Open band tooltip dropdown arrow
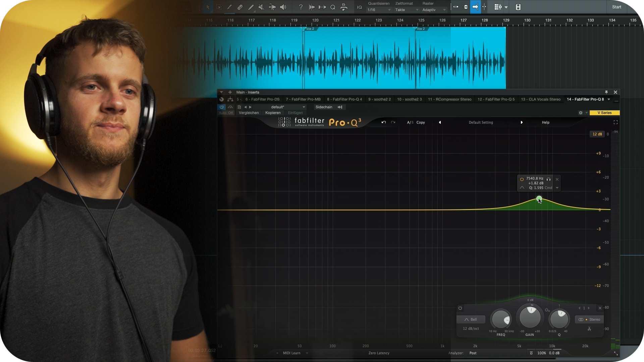 pos(557,188)
